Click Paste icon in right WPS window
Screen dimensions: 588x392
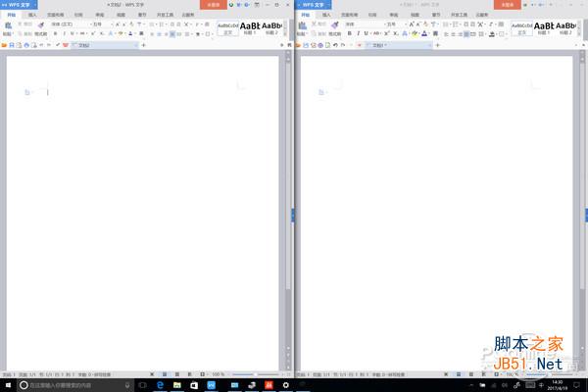(302, 25)
